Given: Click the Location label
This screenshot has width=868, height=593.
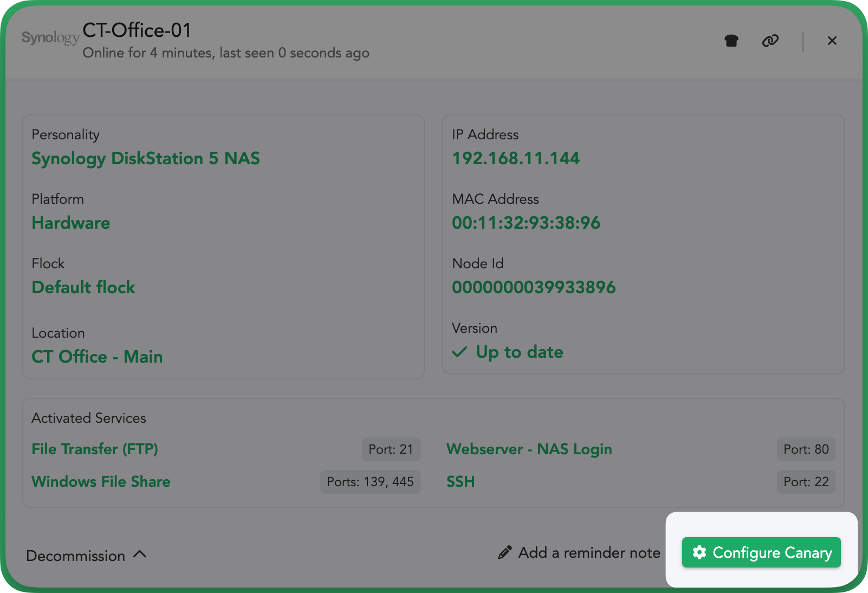Looking at the screenshot, I should (58, 333).
